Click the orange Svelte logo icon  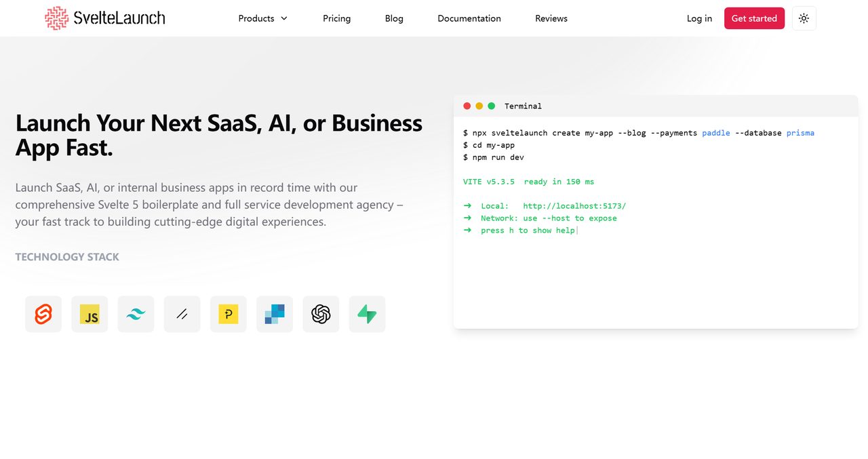point(43,314)
